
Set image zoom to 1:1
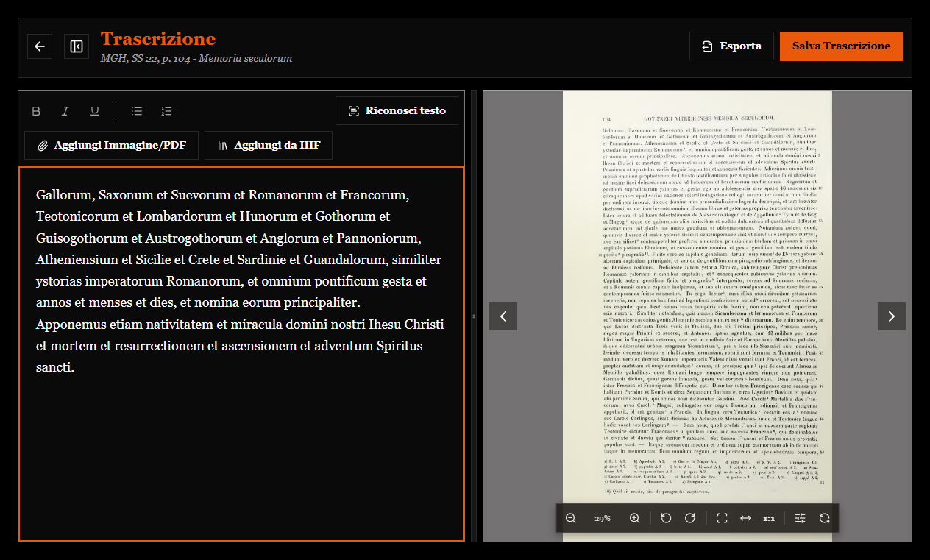click(x=769, y=518)
